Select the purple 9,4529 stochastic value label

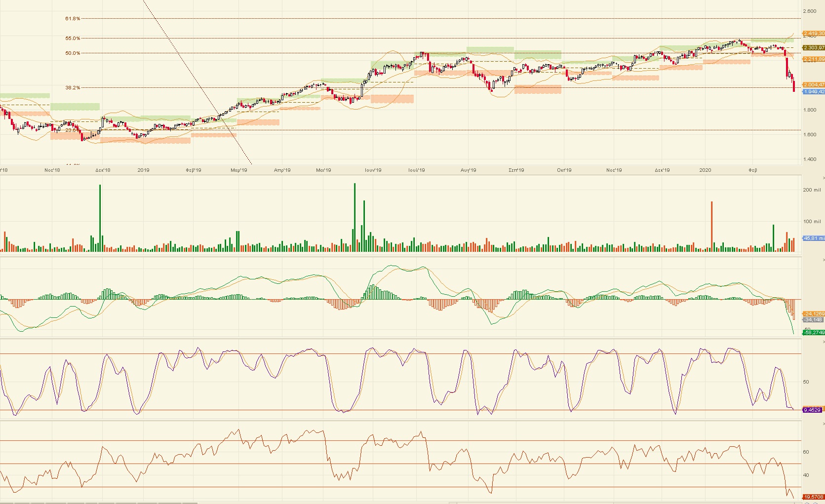tap(813, 410)
